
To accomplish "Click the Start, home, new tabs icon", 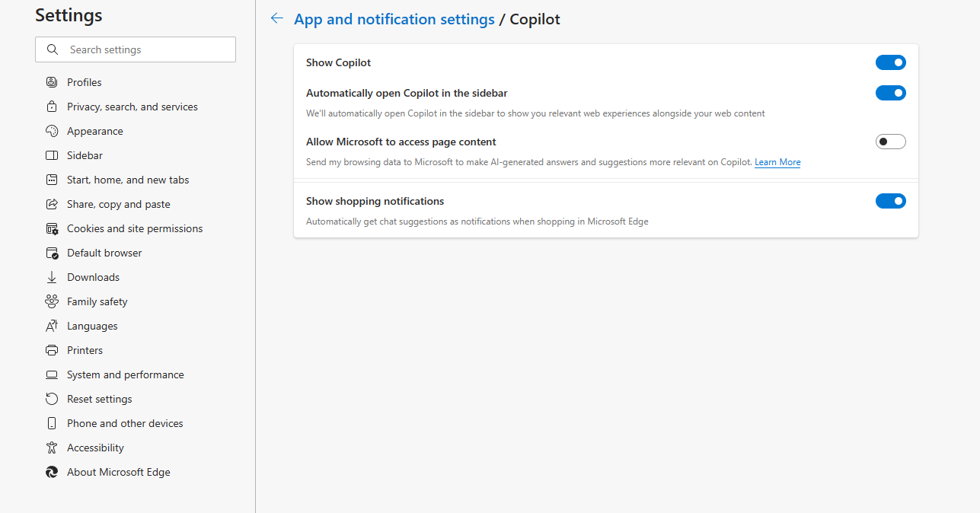I will [x=52, y=180].
